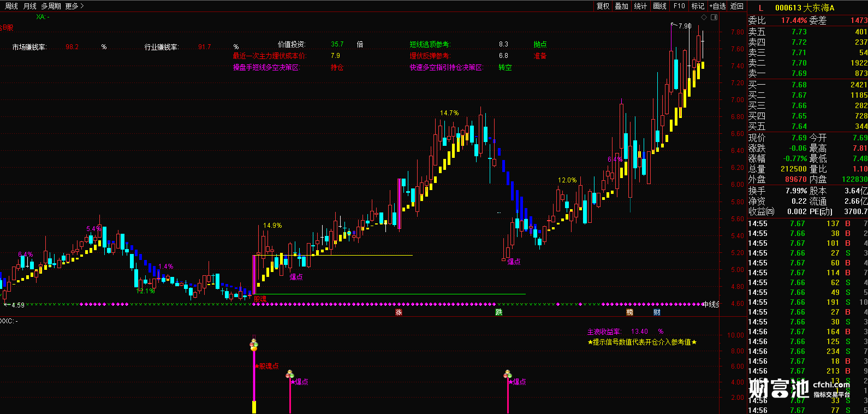The width and height of the screenshot is (868, 414).
Task: Click the green horizontal line above 4.60
Action: (390, 294)
